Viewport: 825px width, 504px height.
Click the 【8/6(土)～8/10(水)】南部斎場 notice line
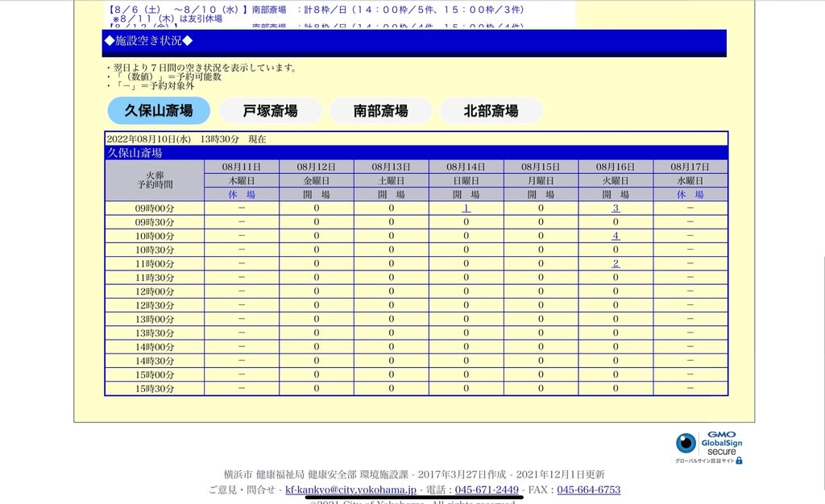317,10
